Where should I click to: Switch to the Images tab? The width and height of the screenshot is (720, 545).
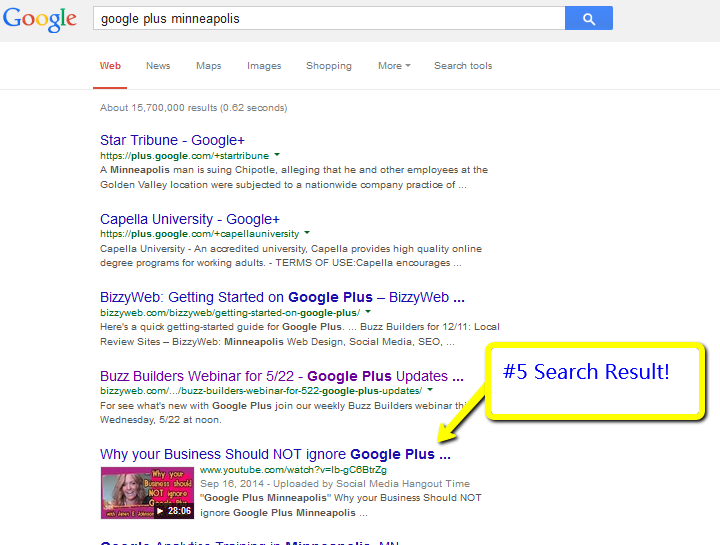pyautogui.click(x=264, y=66)
